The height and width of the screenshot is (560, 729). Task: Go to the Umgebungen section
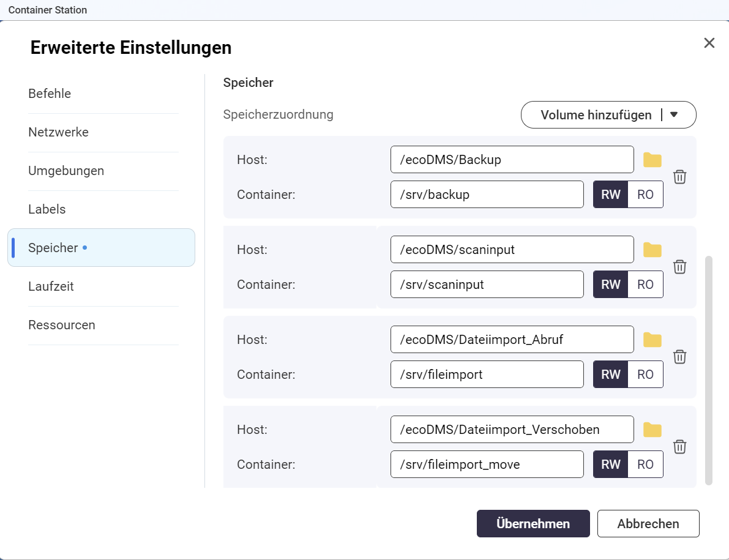pyautogui.click(x=66, y=171)
